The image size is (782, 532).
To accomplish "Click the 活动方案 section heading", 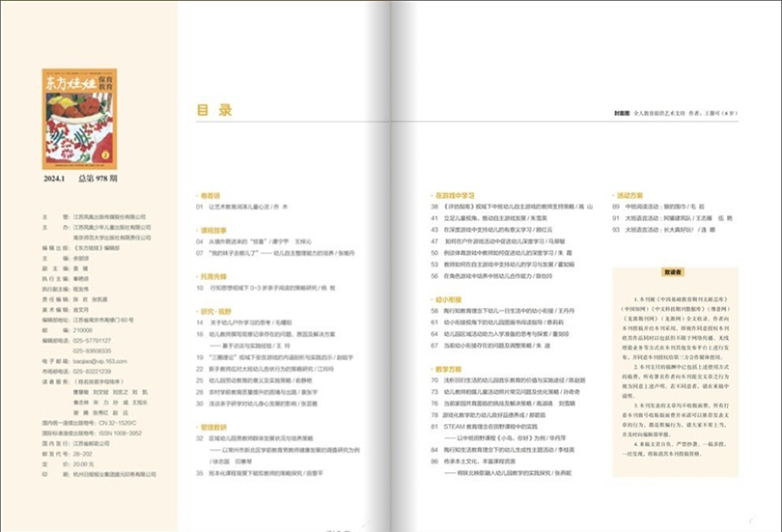I will [629, 195].
